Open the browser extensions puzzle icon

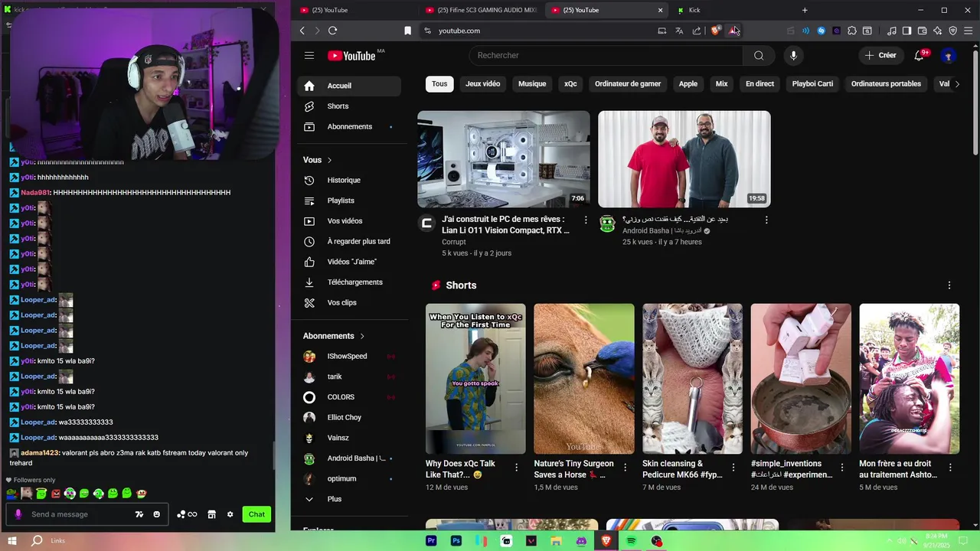point(851,31)
